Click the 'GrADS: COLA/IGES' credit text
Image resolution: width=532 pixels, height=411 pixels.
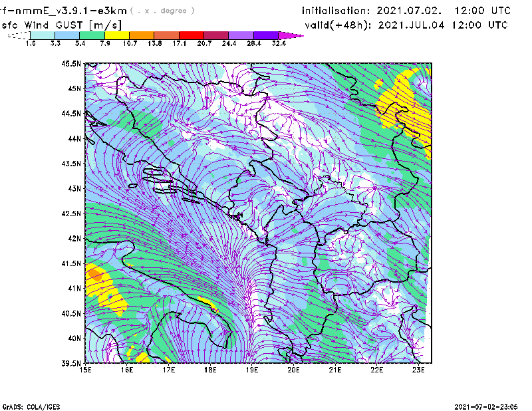pyautogui.click(x=31, y=407)
